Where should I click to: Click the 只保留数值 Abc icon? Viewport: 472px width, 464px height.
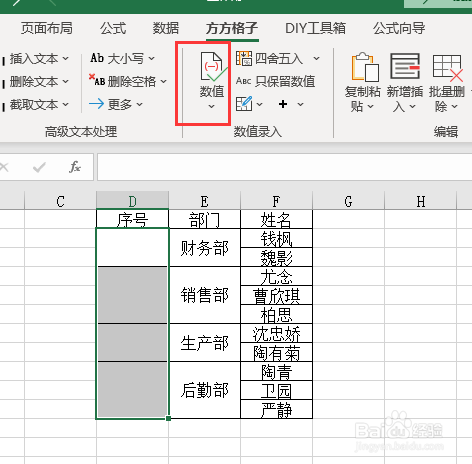[x=244, y=81]
